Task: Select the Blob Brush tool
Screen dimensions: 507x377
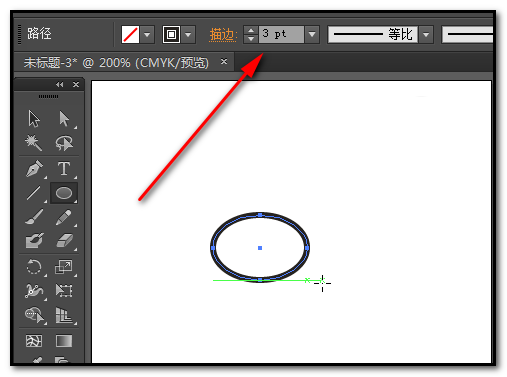Action: pyautogui.click(x=34, y=240)
